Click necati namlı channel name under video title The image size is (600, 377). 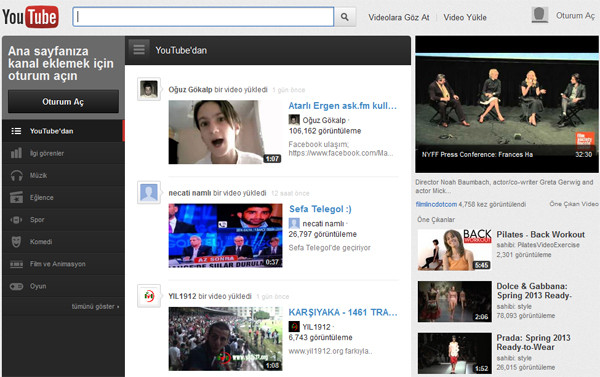[x=323, y=224]
